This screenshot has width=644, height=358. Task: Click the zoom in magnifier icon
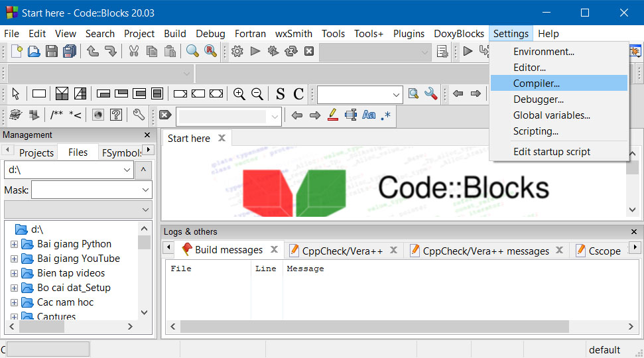click(x=239, y=94)
